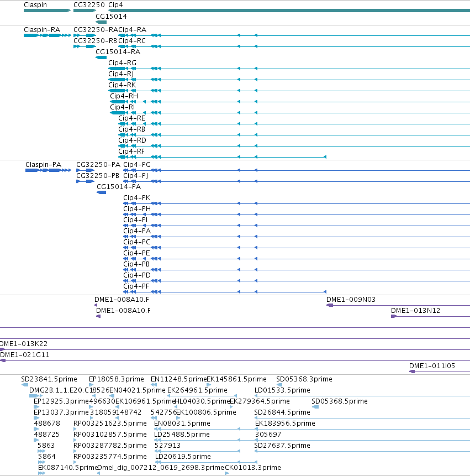Click the CG15014-RA transcript label
The image size is (470, 476).
click(x=118, y=52)
